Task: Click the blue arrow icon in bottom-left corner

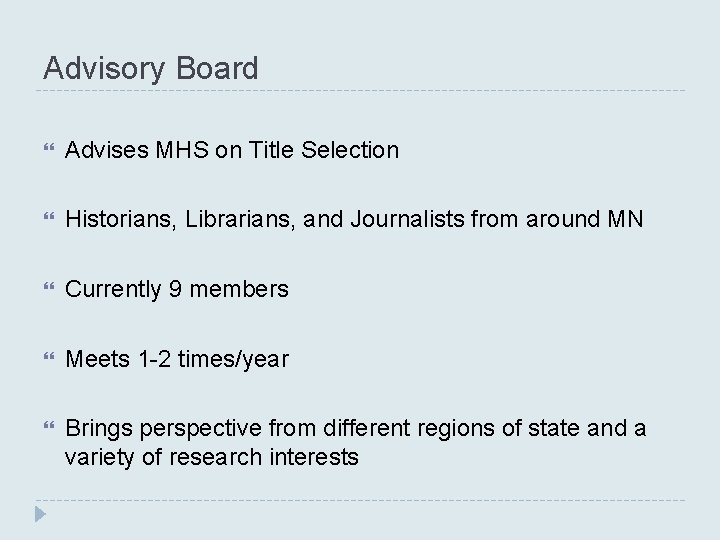Action: (x=39, y=516)
